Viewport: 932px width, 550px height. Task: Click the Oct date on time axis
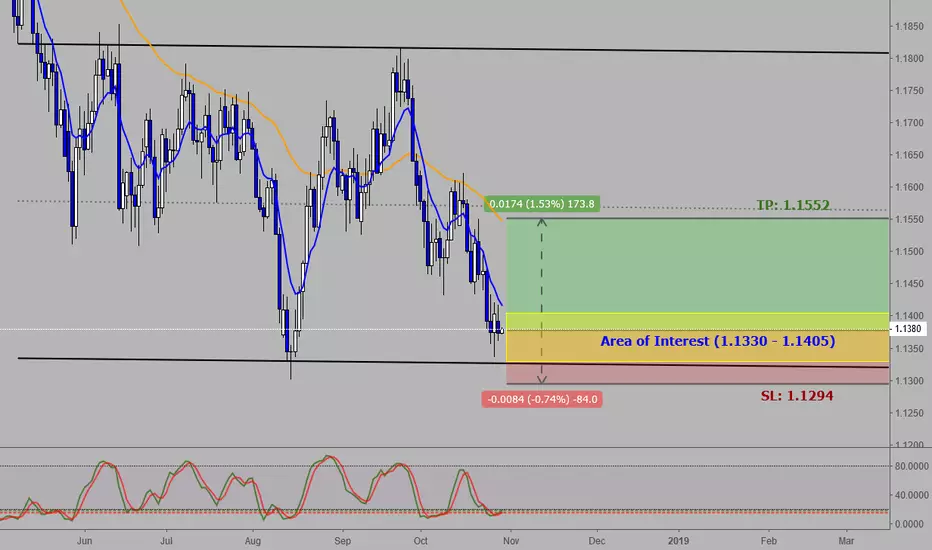(421, 541)
